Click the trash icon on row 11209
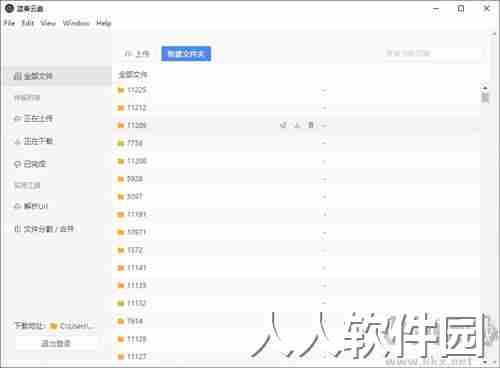500x368 pixels. point(311,125)
